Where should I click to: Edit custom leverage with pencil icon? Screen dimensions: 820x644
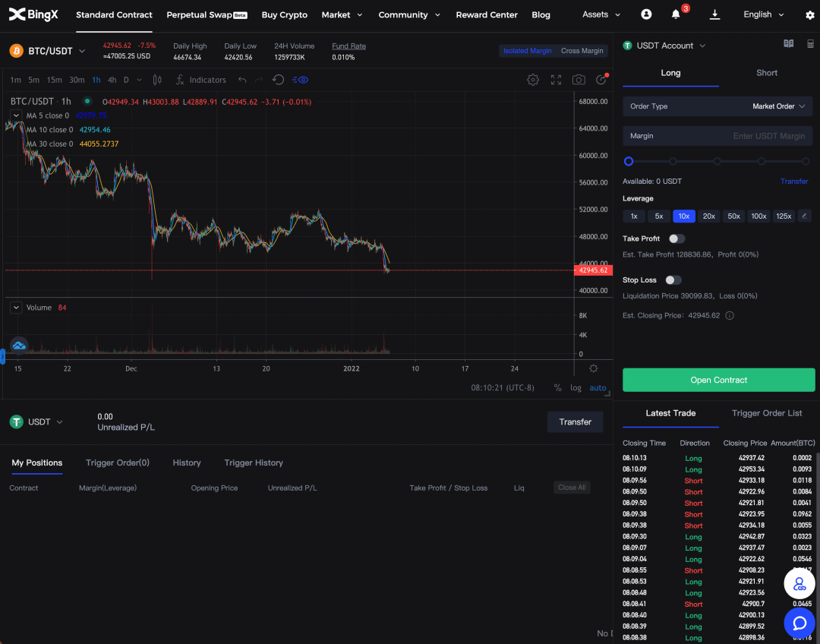[804, 216]
